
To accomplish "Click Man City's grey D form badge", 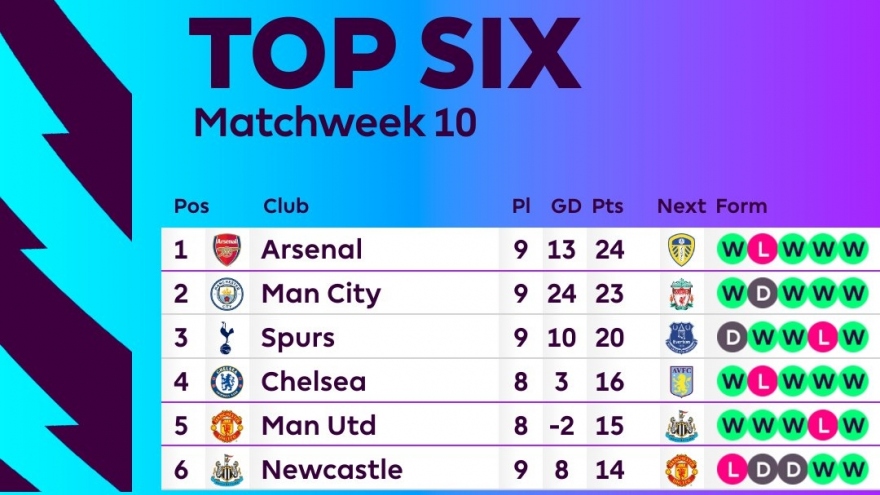I will 762,294.
